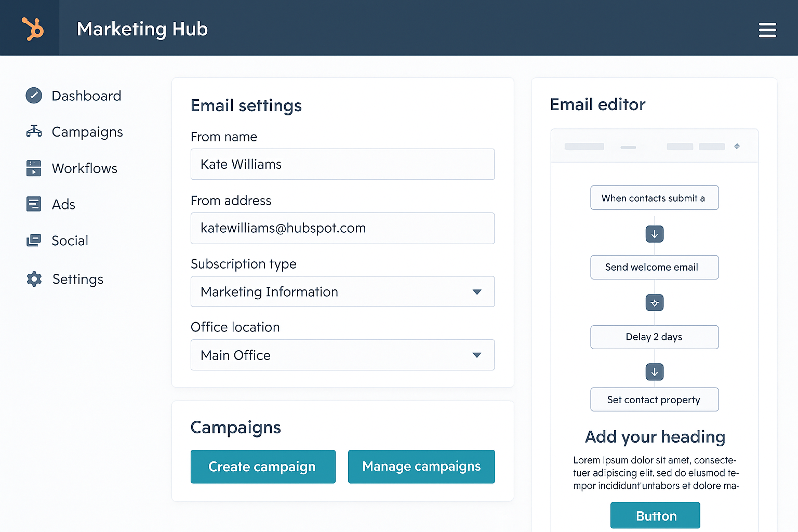This screenshot has width=798, height=532.
Task: Click arrow icon below 'Delay 2 days'
Action: pyautogui.click(x=655, y=372)
